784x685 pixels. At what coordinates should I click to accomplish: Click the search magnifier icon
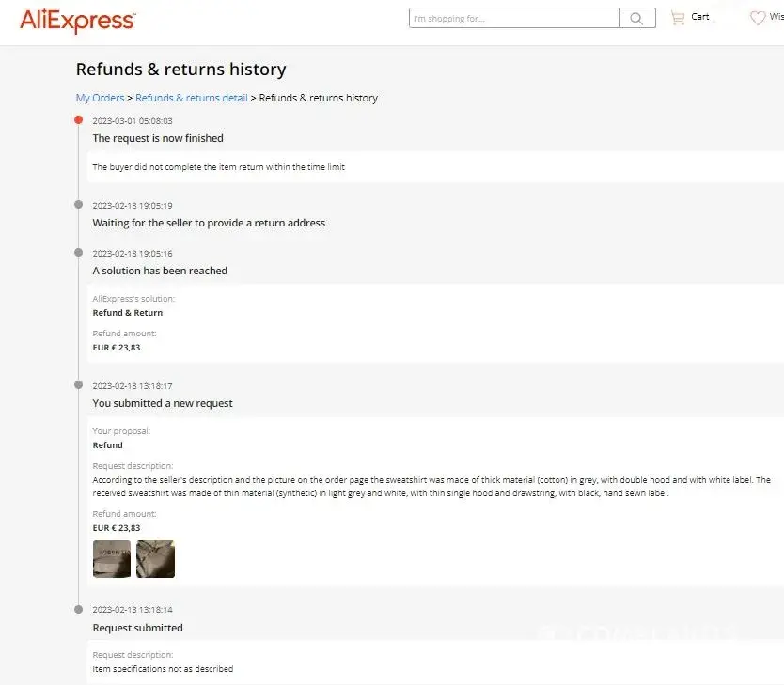tap(637, 18)
